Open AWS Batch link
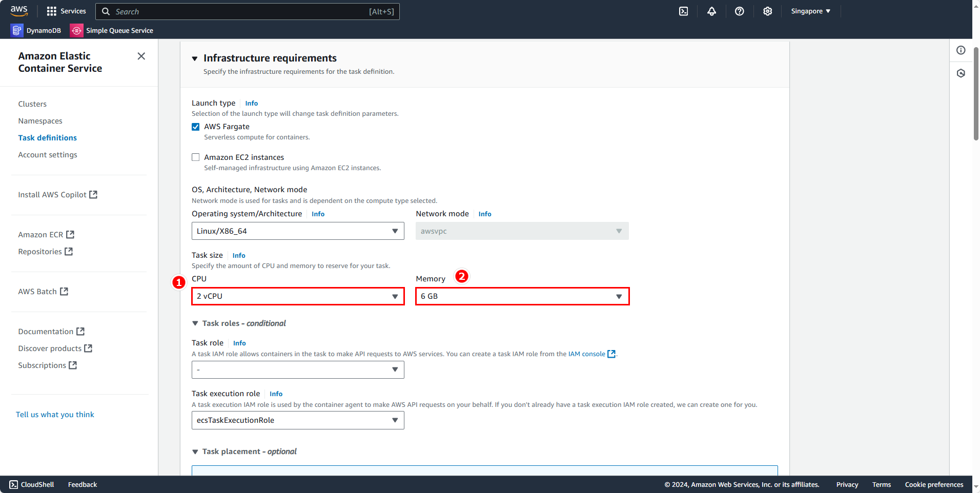Screen dimensions: 980x493 coord(43,292)
